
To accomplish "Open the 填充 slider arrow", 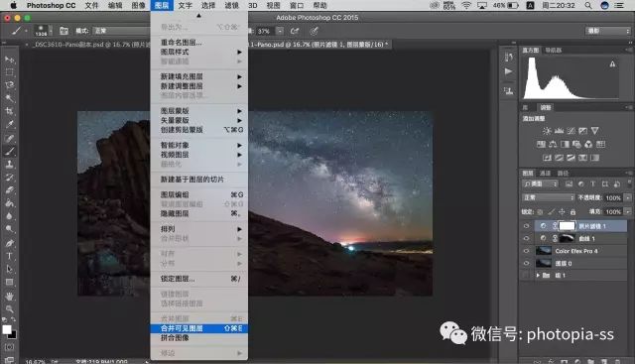I will click(628, 211).
